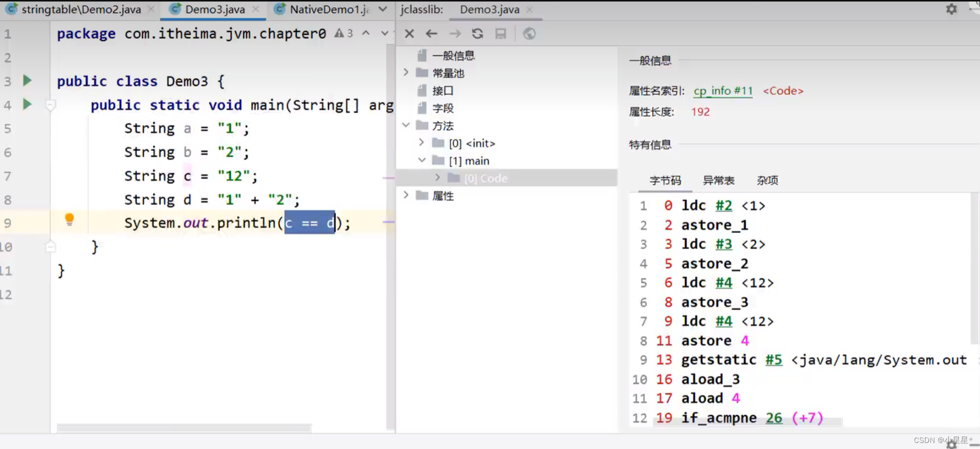Open tool window settings gear

click(x=951, y=9)
